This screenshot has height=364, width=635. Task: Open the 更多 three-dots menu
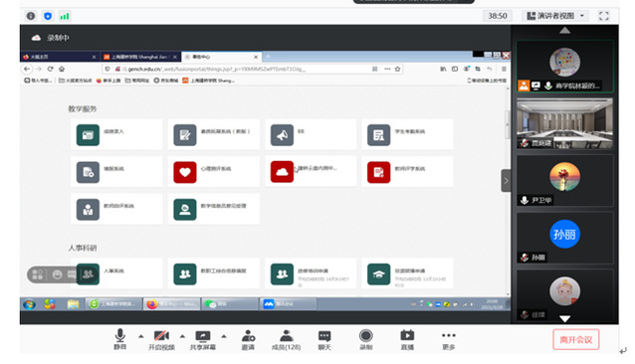449,339
